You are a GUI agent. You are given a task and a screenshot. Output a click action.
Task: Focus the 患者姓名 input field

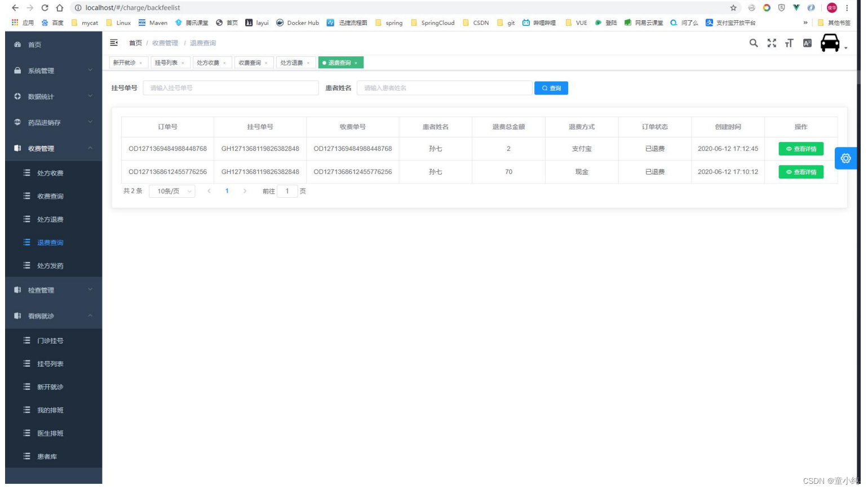tap(444, 88)
